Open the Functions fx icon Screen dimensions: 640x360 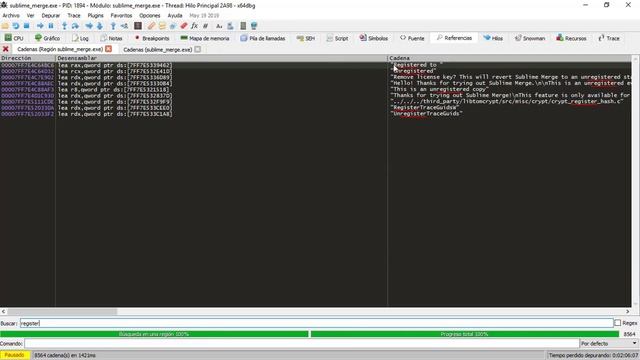(x=194, y=26)
